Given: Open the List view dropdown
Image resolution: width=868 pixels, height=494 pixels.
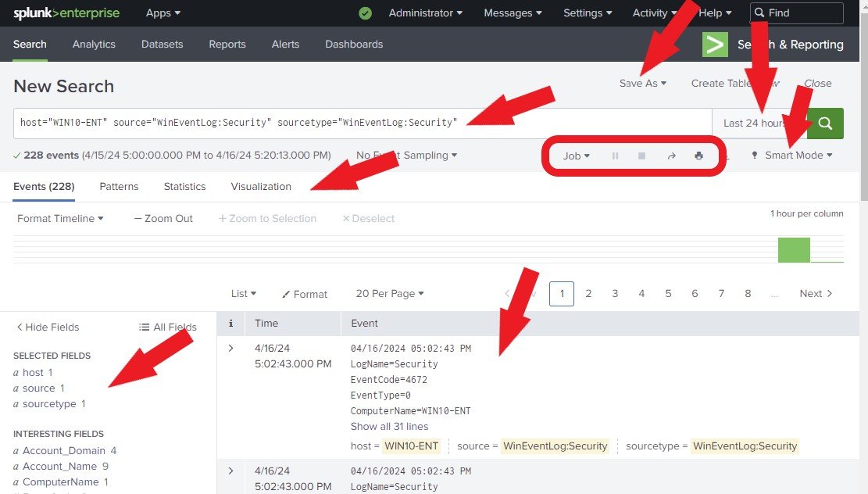Looking at the screenshot, I should pos(244,294).
